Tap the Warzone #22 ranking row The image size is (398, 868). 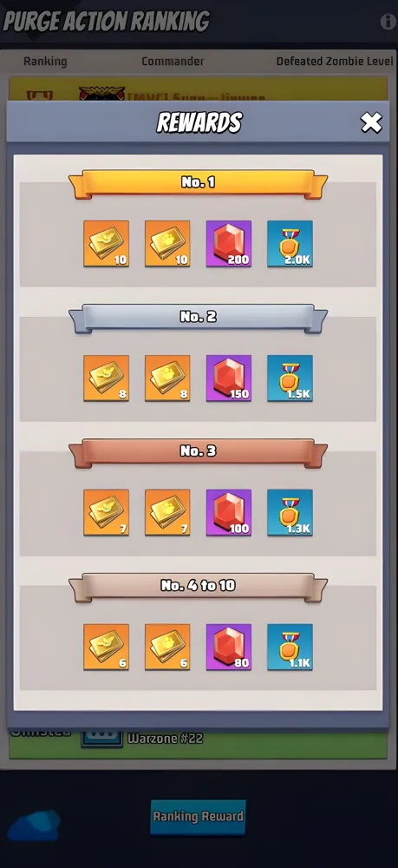click(198, 742)
